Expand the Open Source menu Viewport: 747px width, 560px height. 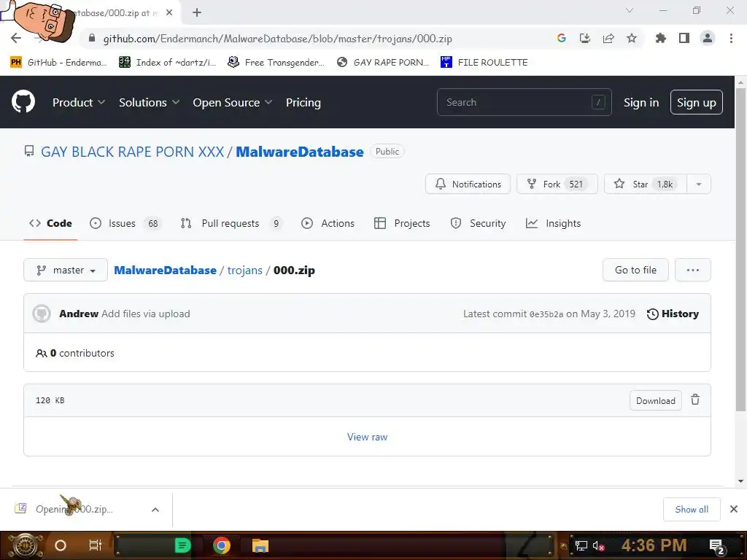pyautogui.click(x=233, y=102)
